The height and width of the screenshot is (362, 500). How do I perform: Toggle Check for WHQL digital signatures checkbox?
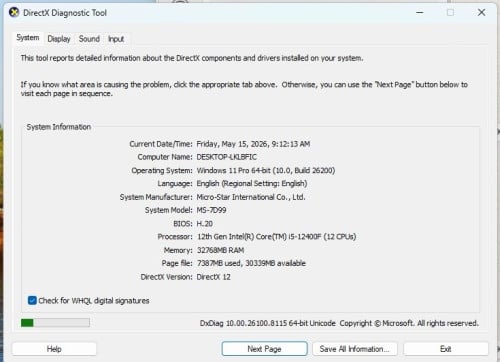[32, 301]
